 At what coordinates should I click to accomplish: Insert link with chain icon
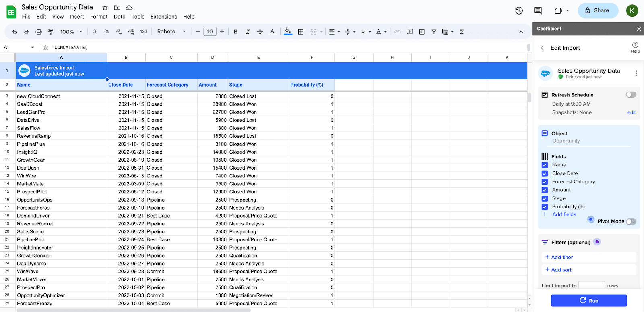point(398,32)
